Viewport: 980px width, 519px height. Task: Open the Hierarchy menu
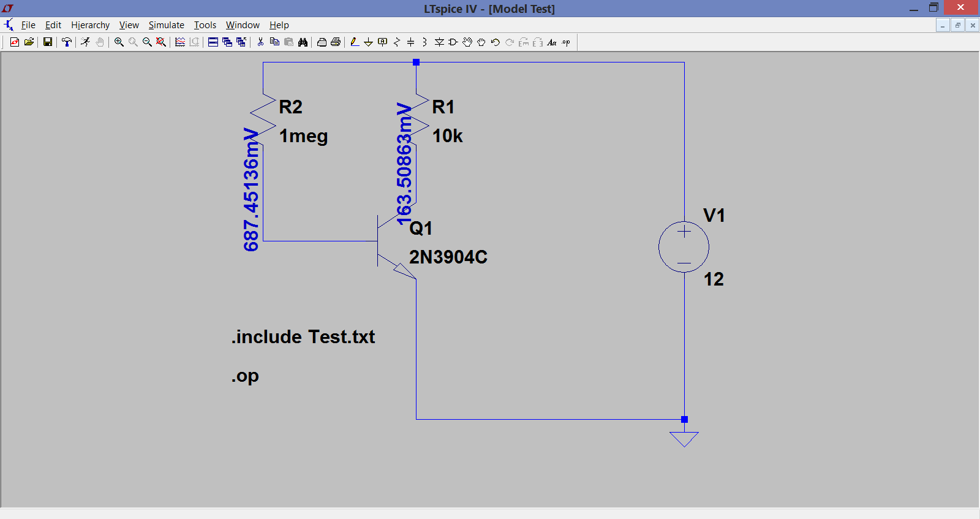90,25
